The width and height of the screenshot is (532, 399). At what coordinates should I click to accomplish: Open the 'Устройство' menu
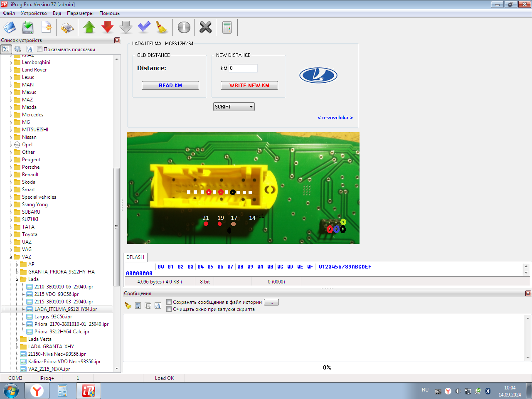(34, 13)
